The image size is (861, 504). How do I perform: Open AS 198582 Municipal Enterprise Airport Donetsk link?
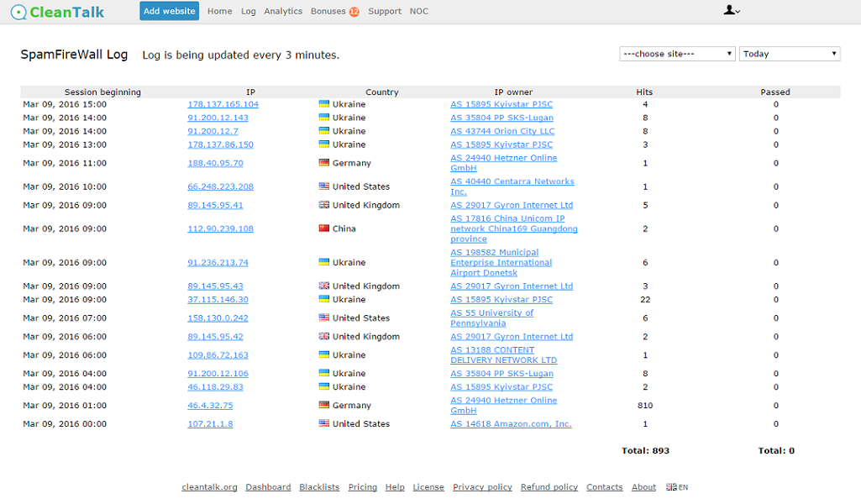[501, 262]
